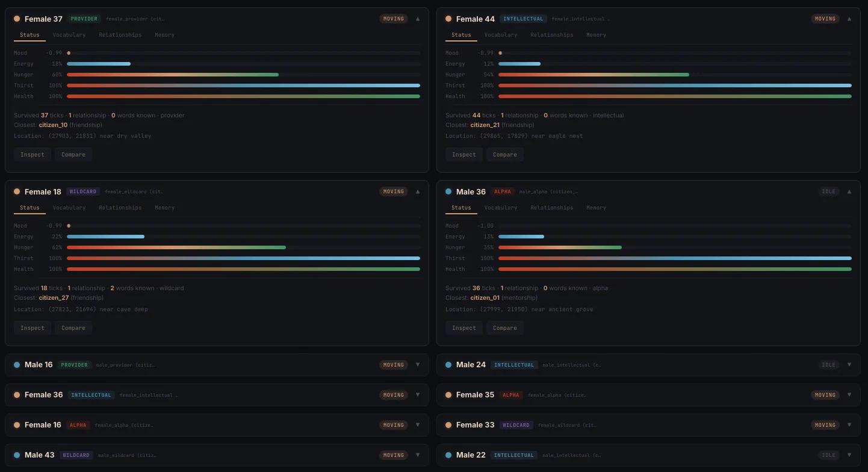Expand the Male 16 card

(x=418, y=365)
